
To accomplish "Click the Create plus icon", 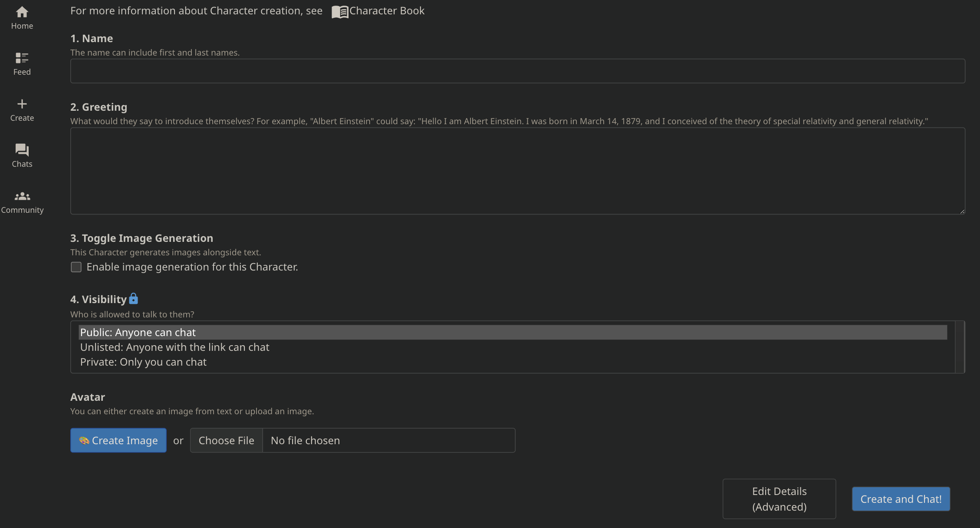I will coord(22,104).
